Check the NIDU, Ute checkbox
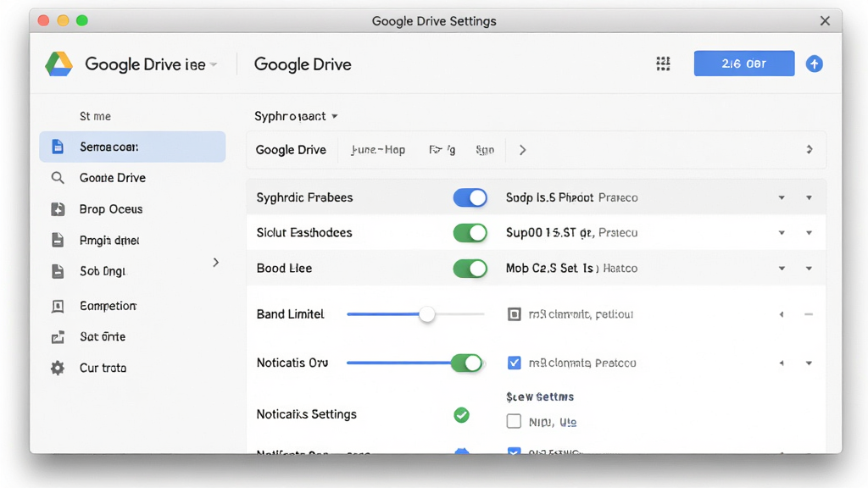This screenshot has width=868, height=488. point(514,422)
